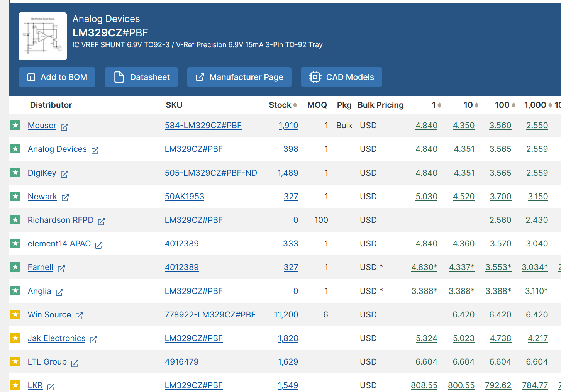561x392 pixels.
Task: Sort by the Stock column arrows
Action: pos(295,105)
